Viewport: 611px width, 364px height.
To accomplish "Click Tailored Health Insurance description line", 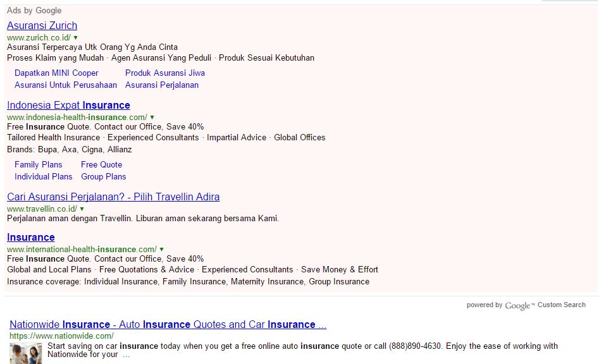I will pos(166,138).
